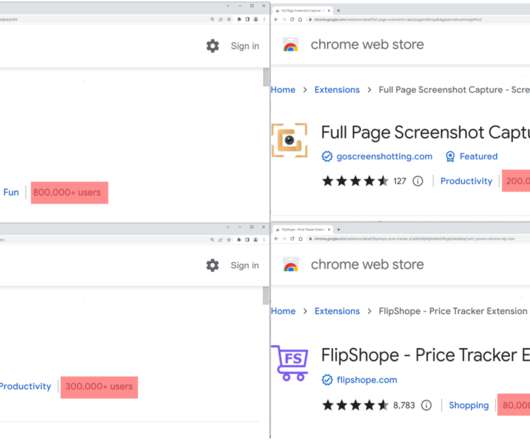Open settings gear in bottom-left window
This screenshot has width=530, height=442.
[x=213, y=265]
